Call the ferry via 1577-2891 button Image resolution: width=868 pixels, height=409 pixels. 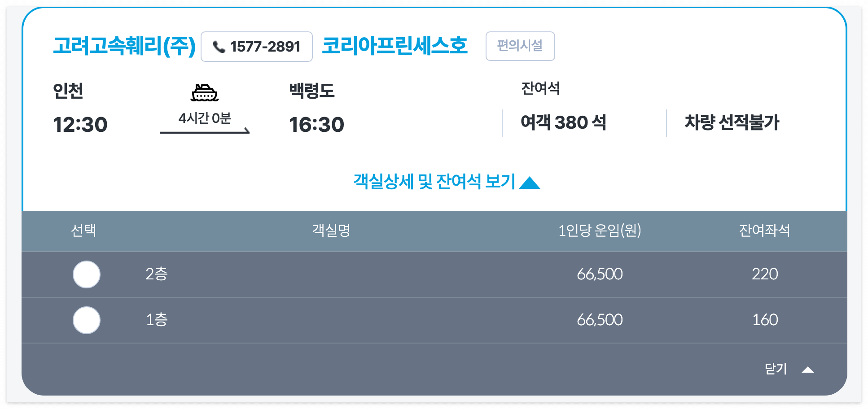pos(256,46)
